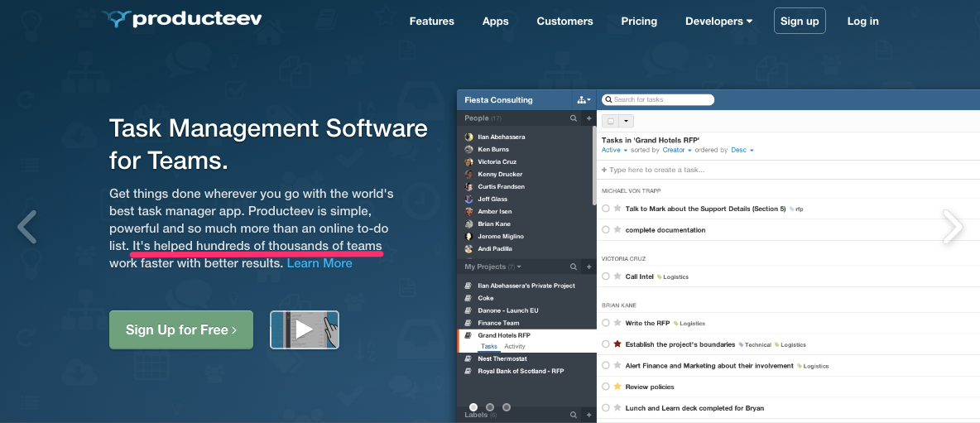Click Technical label on Establish project's boundaries
980x423 pixels.
(x=755, y=345)
